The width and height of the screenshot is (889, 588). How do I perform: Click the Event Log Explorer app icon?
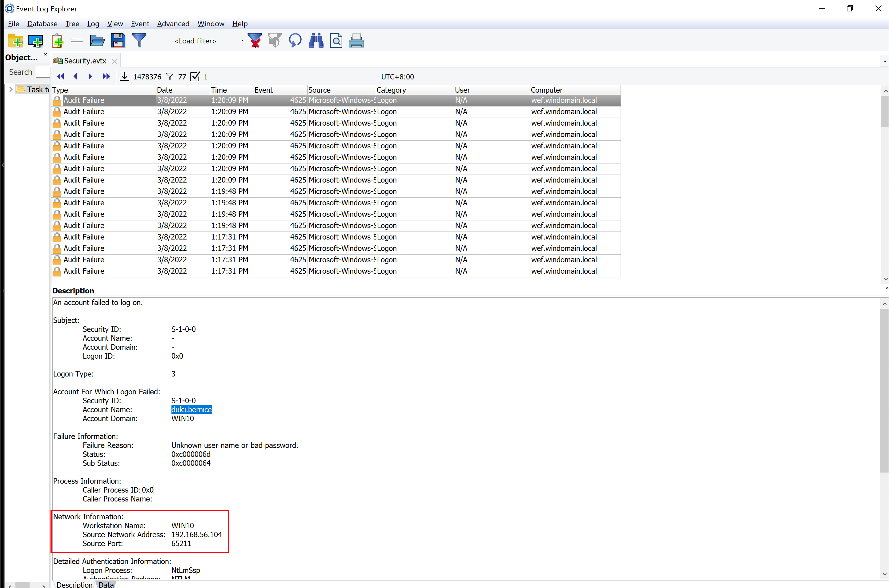(x=9, y=8)
